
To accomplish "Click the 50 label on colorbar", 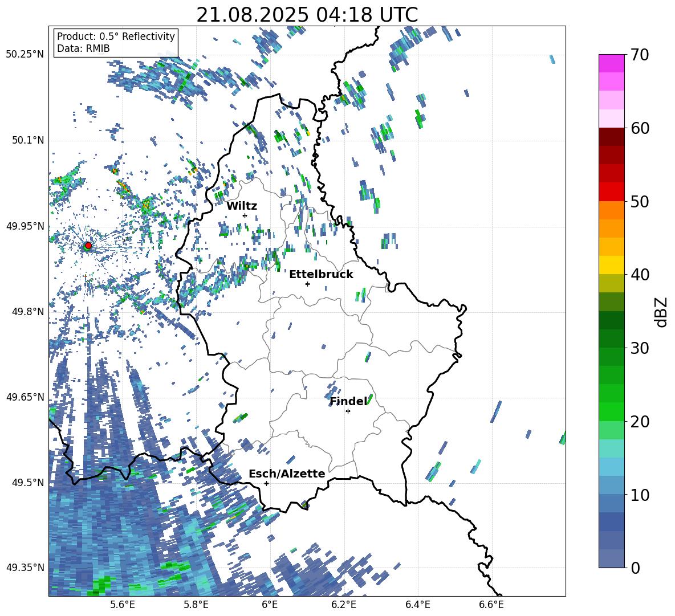I will click(x=640, y=202).
